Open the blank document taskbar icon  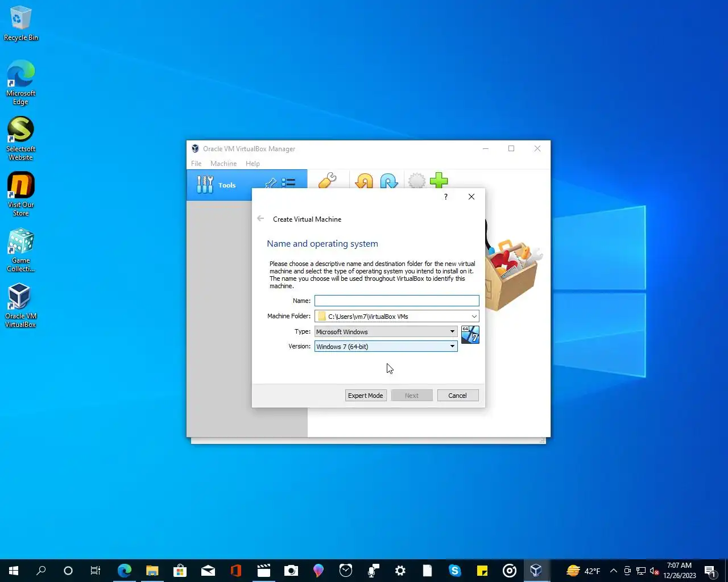tap(428, 571)
